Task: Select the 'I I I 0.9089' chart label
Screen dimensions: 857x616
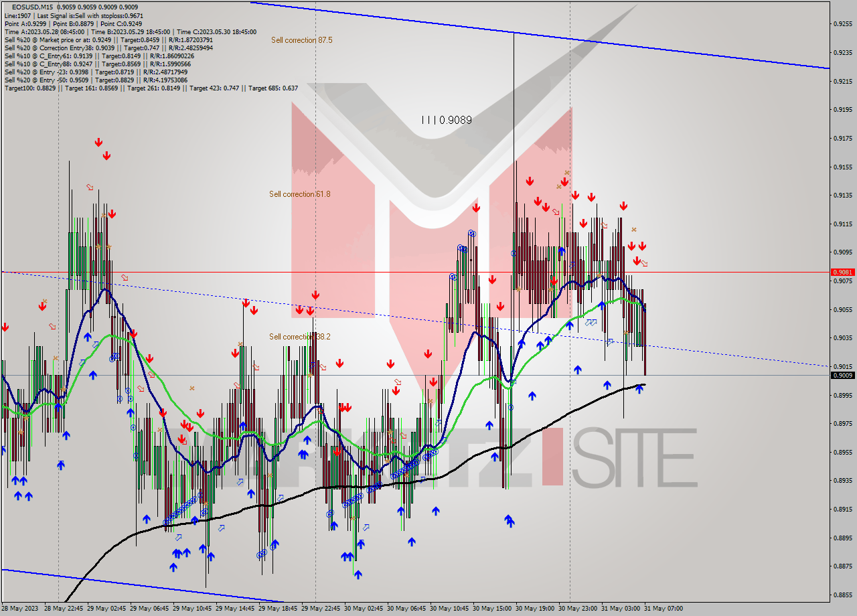Action: (447, 121)
